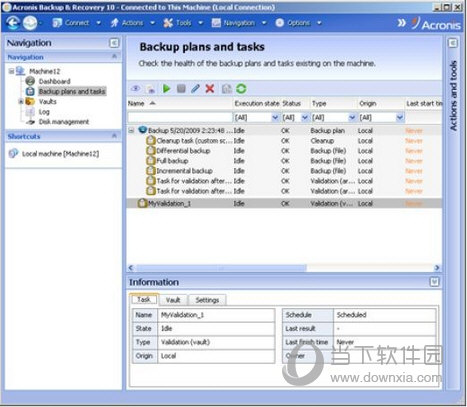Screen dimensions: 467x407
Task: Click the green Run task icon
Action: tap(166, 89)
